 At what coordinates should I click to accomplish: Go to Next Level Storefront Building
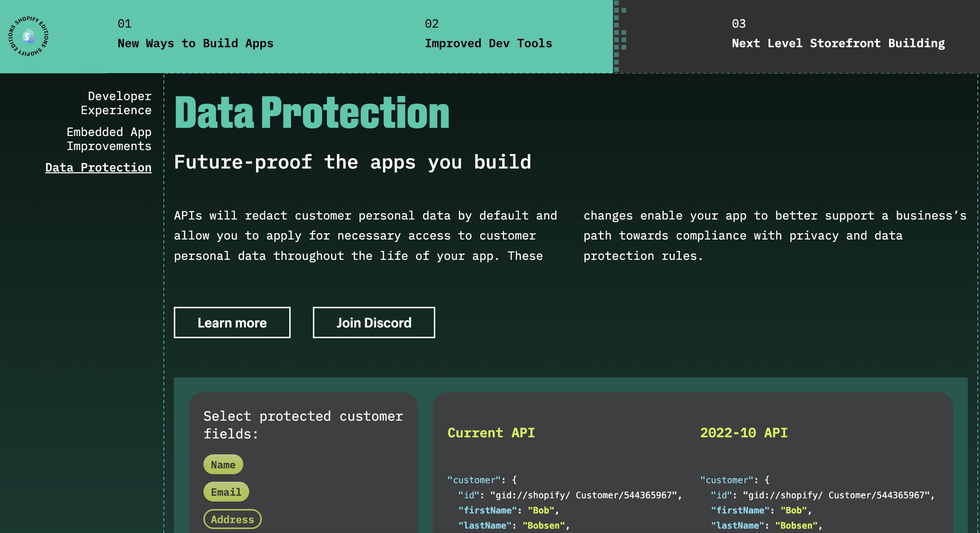(838, 43)
